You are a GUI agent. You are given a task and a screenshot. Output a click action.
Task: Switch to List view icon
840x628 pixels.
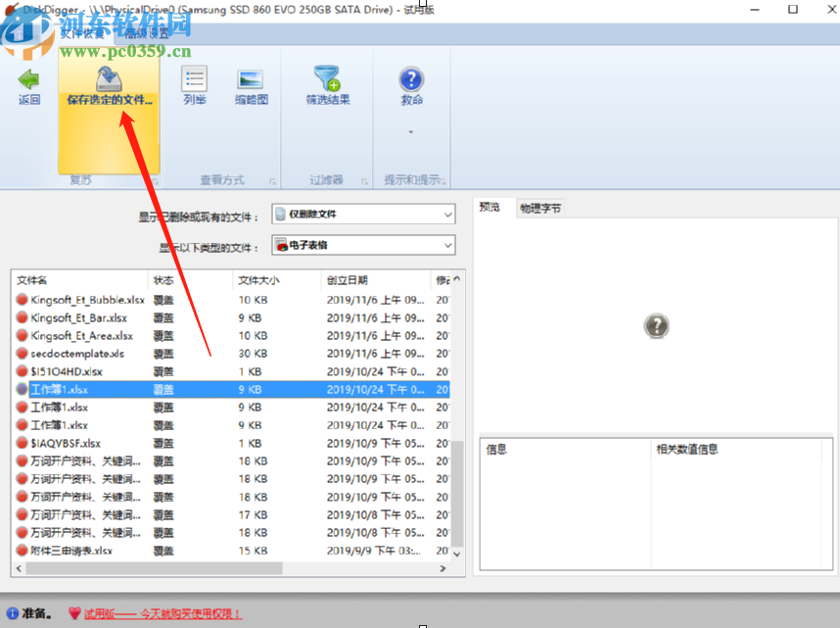coord(194,78)
